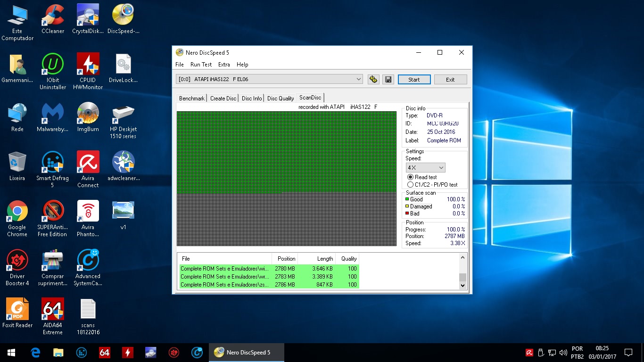Open Windows Start menu

click(x=11, y=352)
